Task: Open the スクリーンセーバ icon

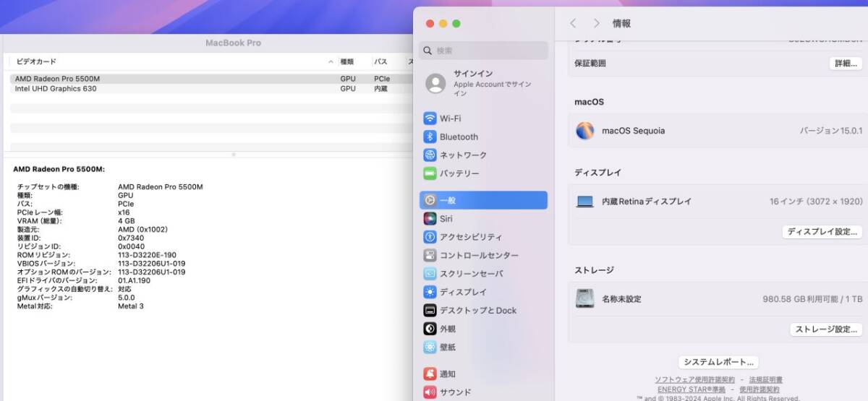Action: (x=430, y=274)
